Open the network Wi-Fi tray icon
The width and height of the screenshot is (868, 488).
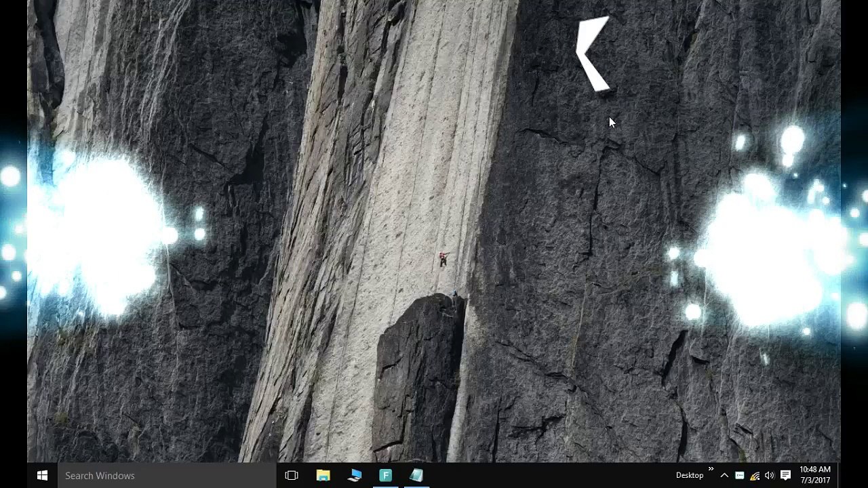[x=755, y=475]
